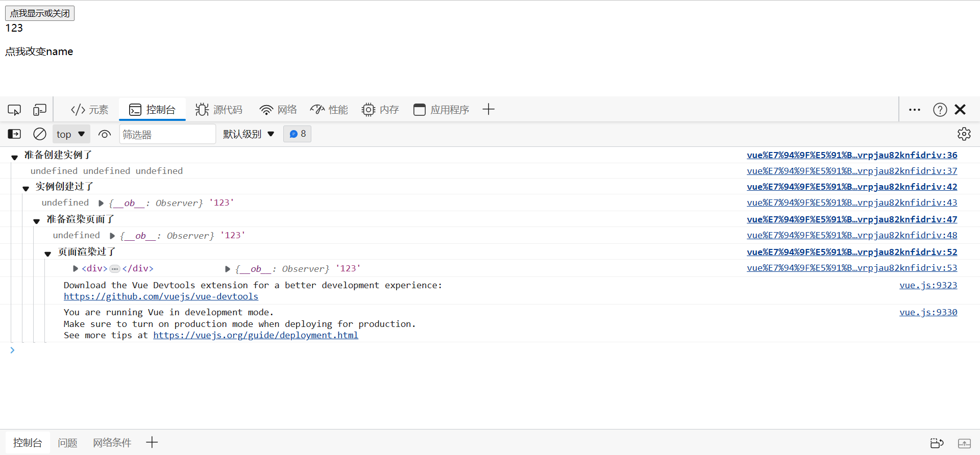Click the page text 123
The width and height of the screenshot is (980, 455).
(x=14, y=28)
